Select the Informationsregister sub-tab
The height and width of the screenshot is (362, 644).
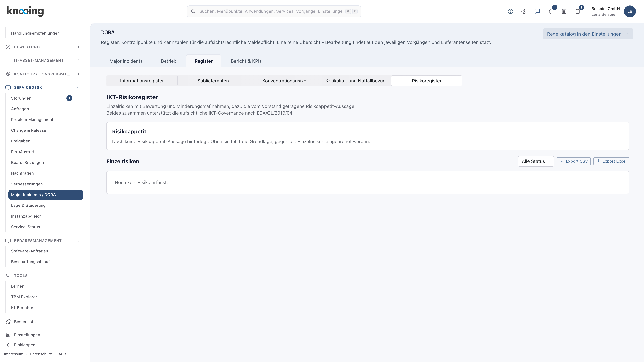pos(142,81)
